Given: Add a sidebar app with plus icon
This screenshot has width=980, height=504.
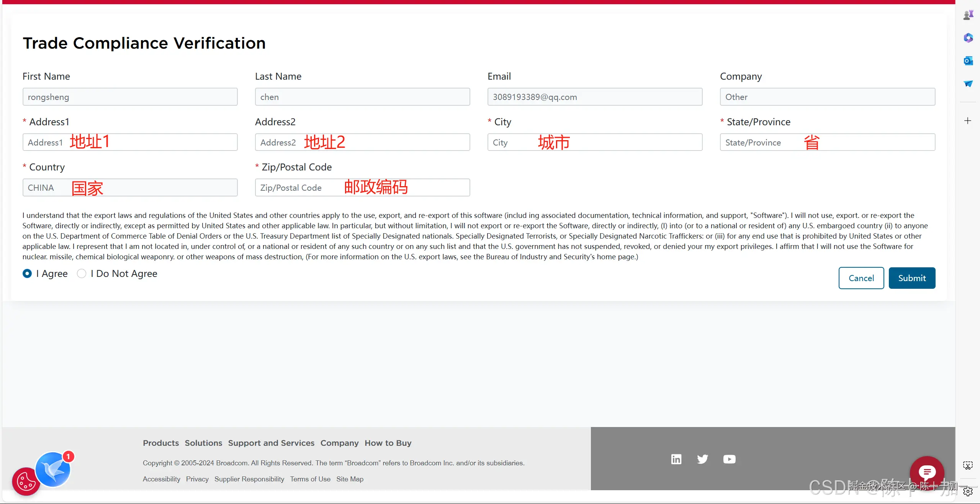Looking at the screenshot, I should pyautogui.click(x=968, y=121).
